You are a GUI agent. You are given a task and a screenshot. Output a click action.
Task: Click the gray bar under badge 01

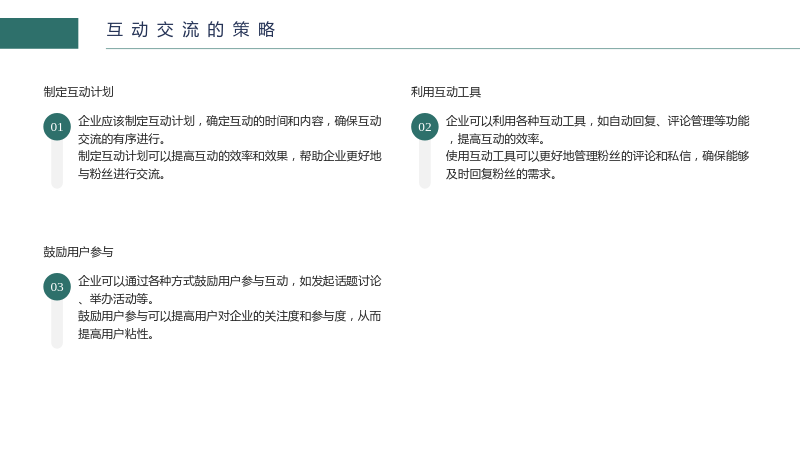tap(57, 164)
